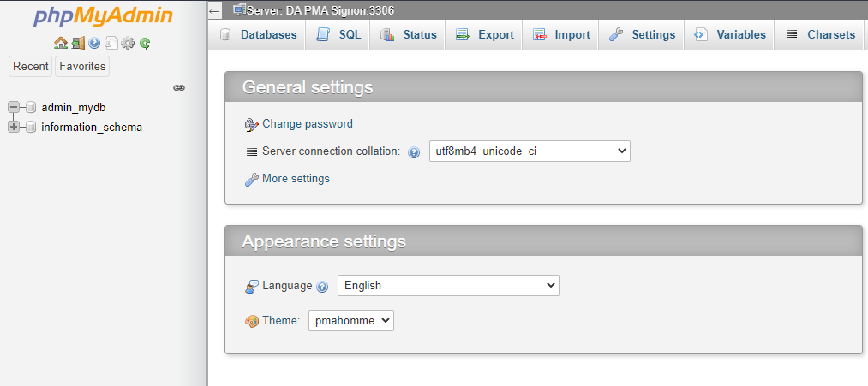Switch to the SQL tab
Image resolution: width=868 pixels, height=386 pixels.
point(338,34)
